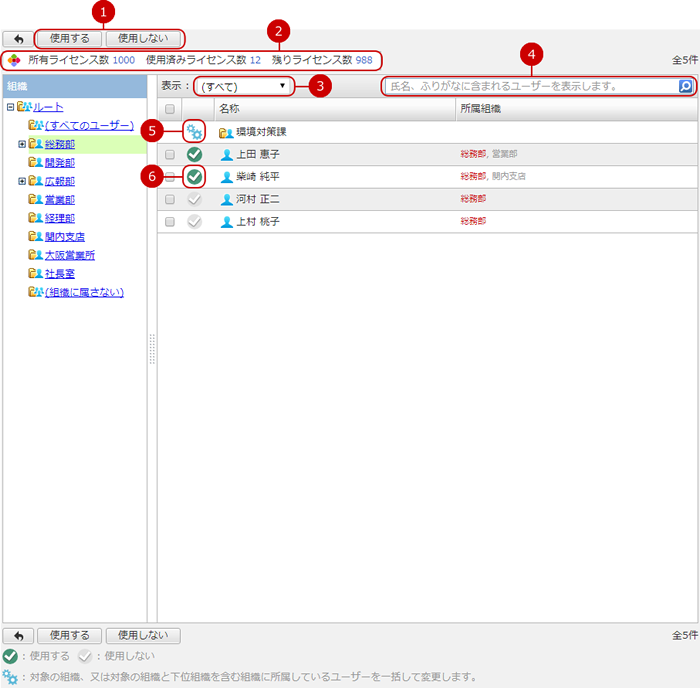
Task: Toggle gray check icon for 上村 桃子
Action: point(194,221)
